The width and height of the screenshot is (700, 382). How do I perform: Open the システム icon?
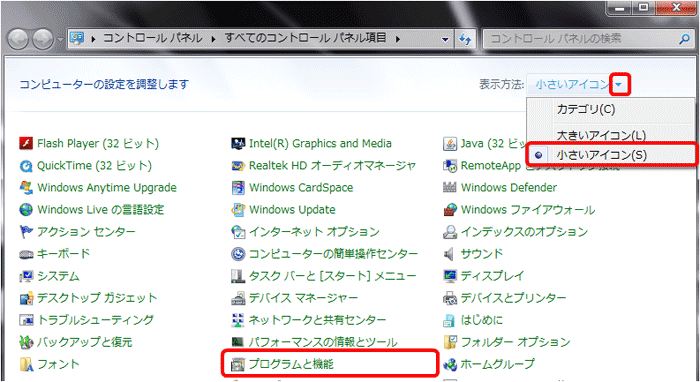tap(26, 276)
